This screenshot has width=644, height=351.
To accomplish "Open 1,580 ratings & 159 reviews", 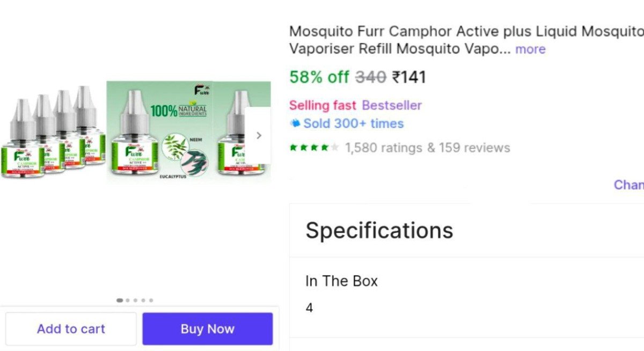I will pos(427,147).
